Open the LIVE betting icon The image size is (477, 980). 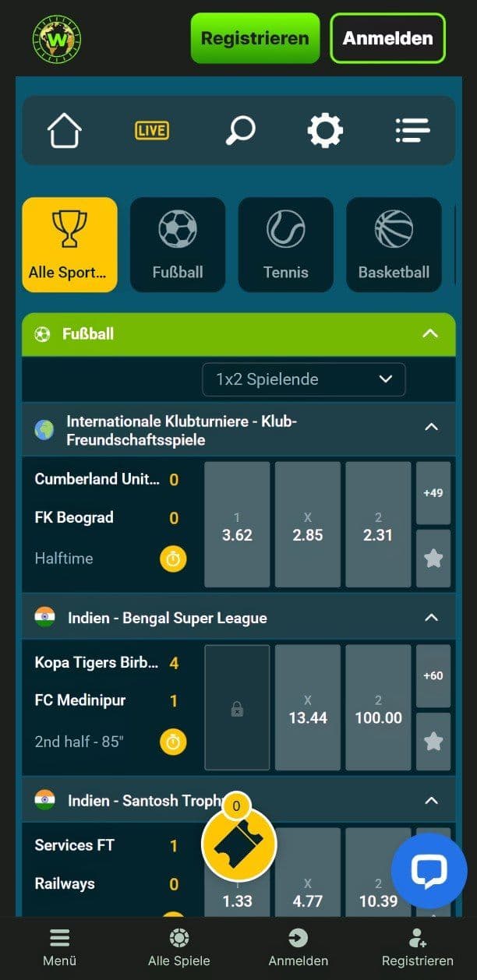151,130
